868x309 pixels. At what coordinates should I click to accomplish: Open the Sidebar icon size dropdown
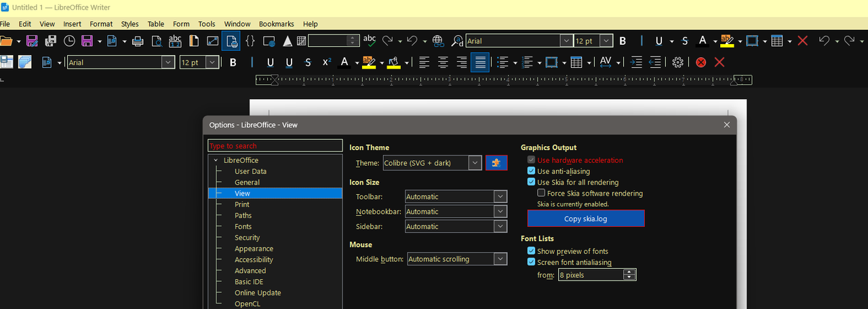456,226
